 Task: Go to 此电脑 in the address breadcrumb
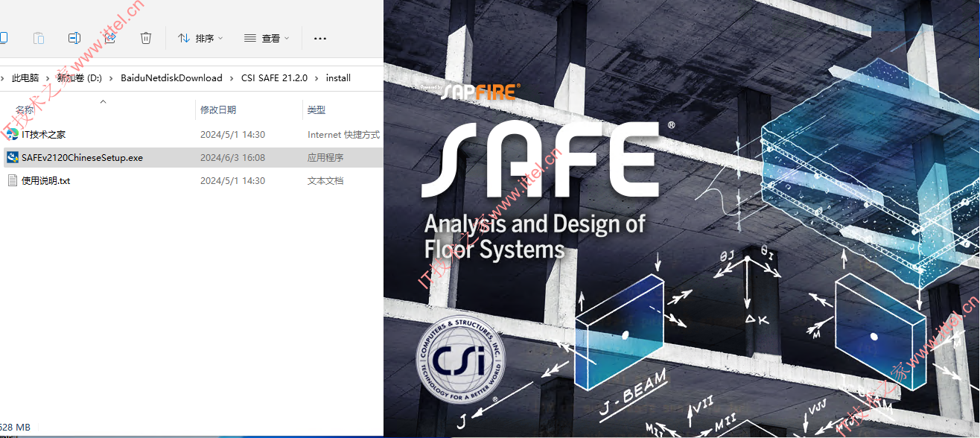pyautogui.click(x=25, y=77)
